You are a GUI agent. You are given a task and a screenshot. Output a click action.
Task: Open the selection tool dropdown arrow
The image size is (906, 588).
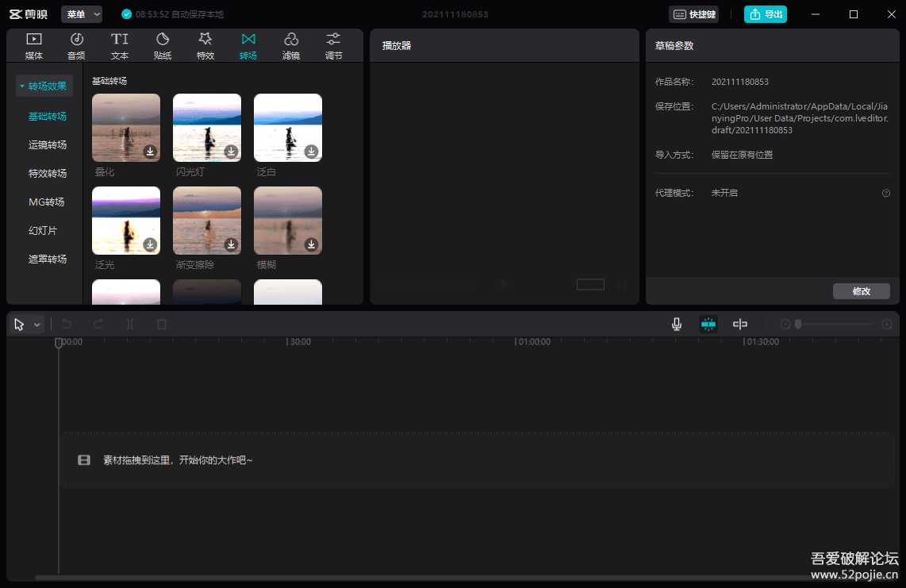[x=35, y=324]
